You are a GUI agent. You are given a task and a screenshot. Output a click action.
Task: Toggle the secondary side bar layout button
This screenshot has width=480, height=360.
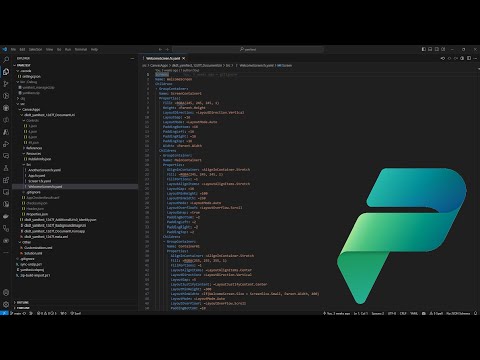(437, 49)
